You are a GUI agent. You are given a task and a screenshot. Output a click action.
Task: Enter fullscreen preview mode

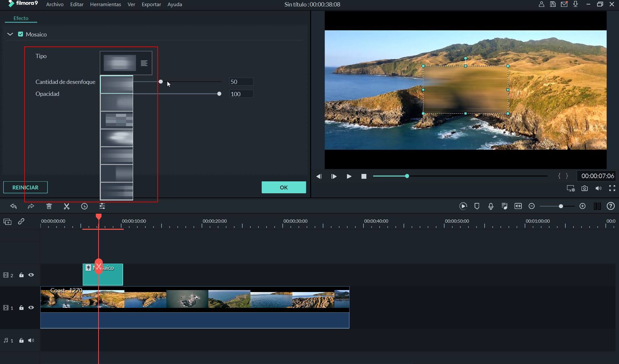tap(612, 188)
